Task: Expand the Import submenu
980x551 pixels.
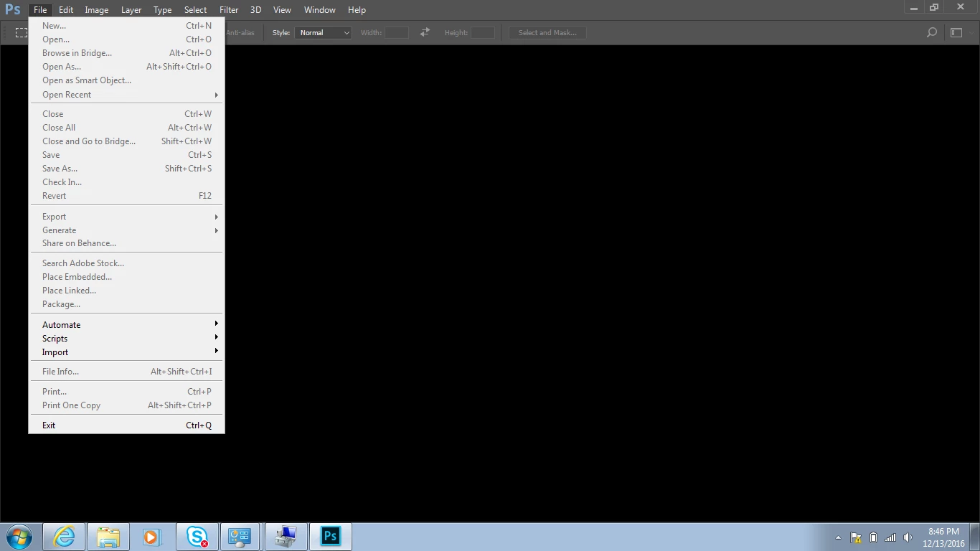Action: pyautogui.click(x=126, y=352)
